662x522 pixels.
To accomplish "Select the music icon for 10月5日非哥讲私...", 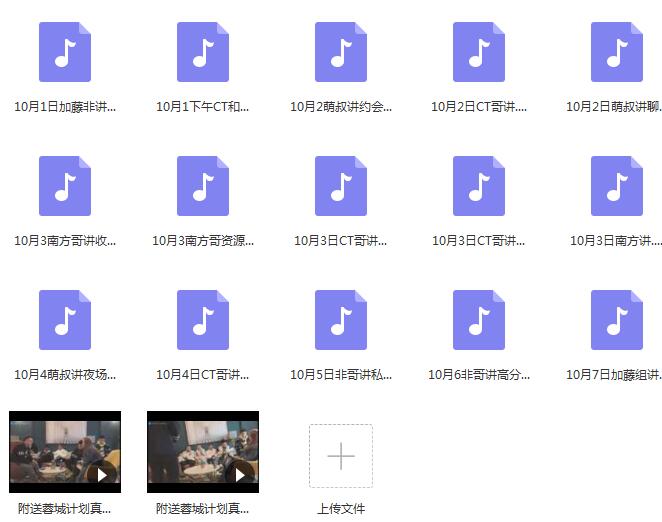I will (x=341, y=320).
